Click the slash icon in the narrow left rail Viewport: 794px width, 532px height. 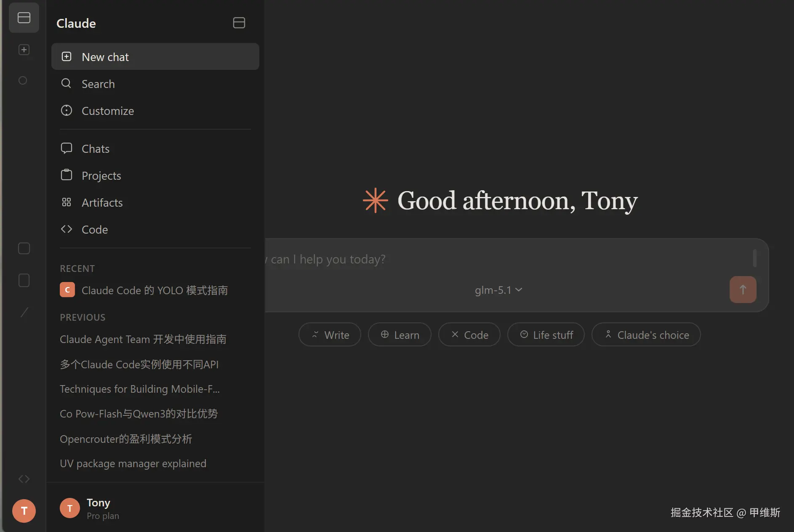[x=24, y=312]
